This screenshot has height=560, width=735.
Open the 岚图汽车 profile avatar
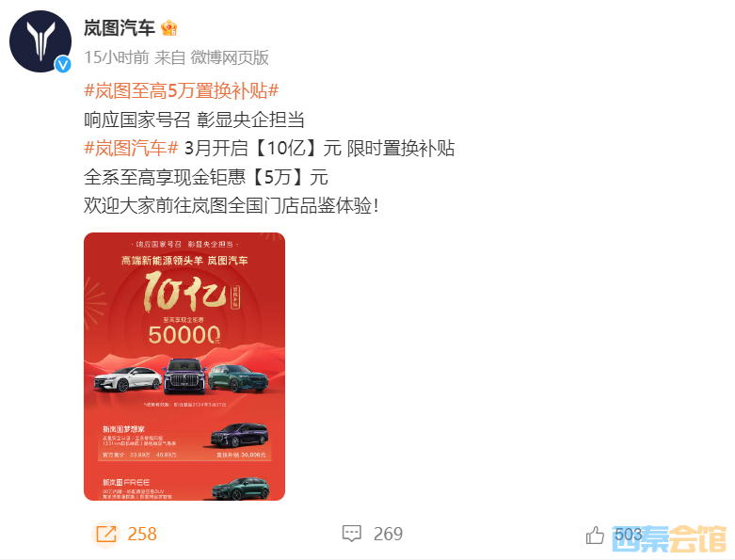click(x=40, y=41)
